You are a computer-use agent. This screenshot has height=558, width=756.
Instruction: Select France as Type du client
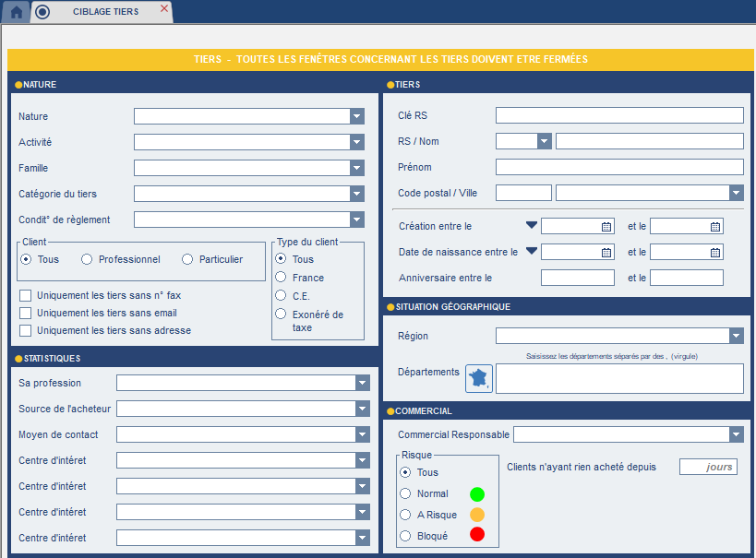tap(281, 277)
